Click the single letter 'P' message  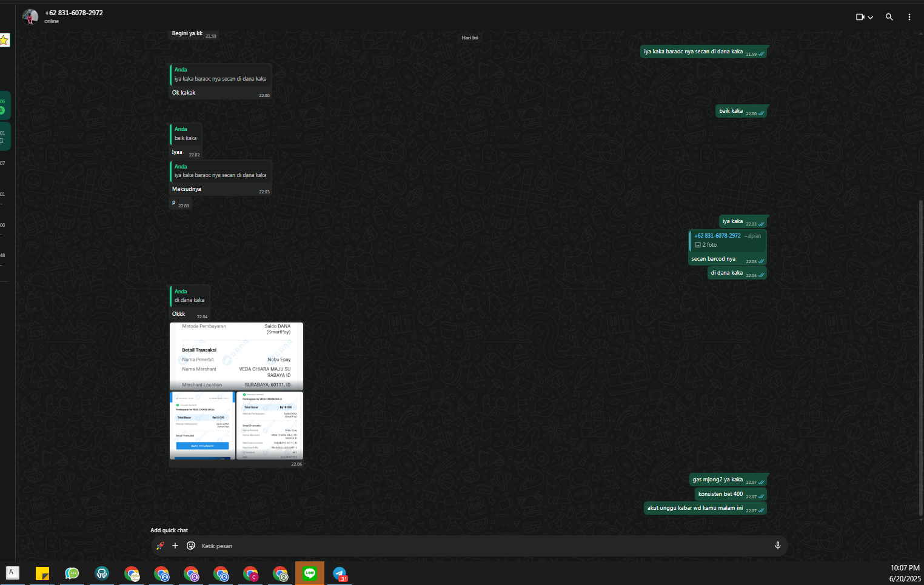tap(174, 203)
